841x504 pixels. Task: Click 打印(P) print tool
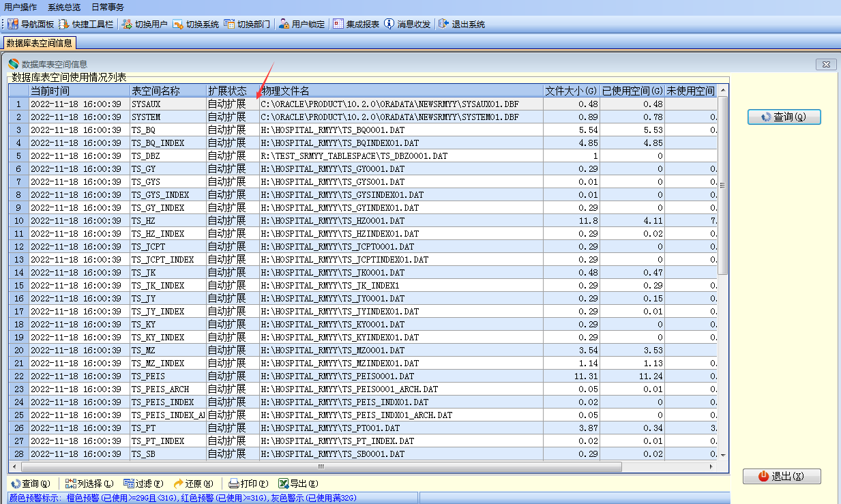coord(248,484)
